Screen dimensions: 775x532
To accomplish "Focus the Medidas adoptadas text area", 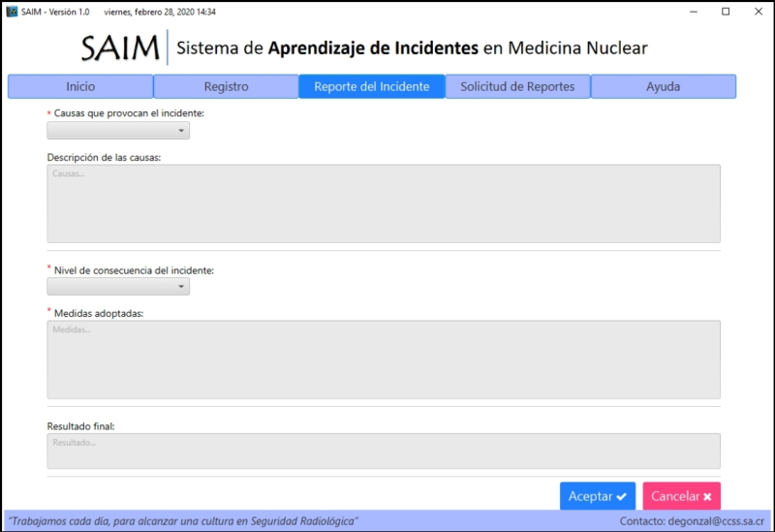I will coord(384,360).
